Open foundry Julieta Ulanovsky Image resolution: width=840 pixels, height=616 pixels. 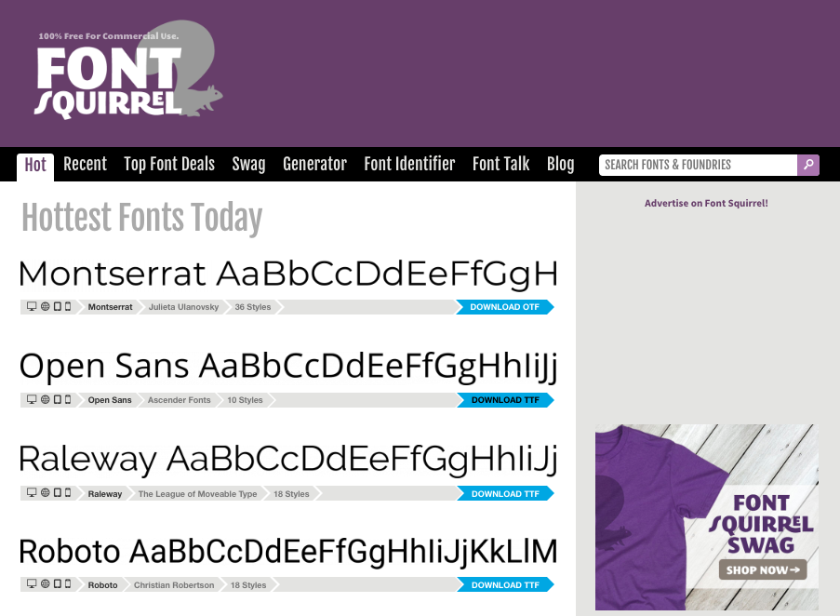[184, 307]
